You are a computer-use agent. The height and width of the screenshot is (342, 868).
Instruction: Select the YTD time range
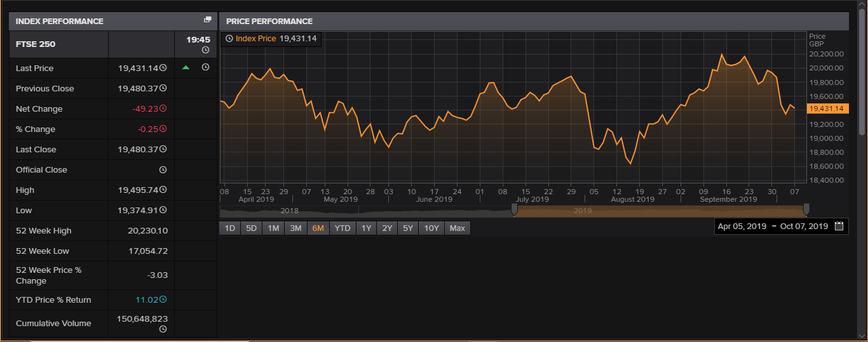(x=342, y=228)
